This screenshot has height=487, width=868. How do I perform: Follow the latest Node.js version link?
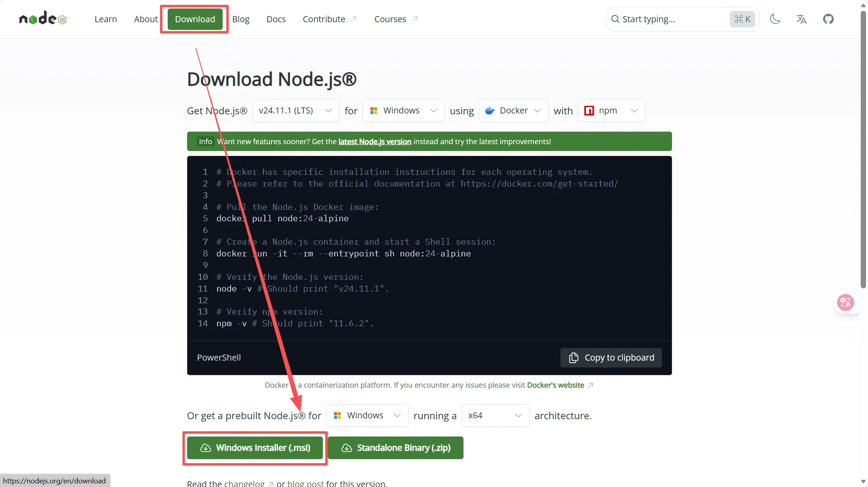pos(375,142)
